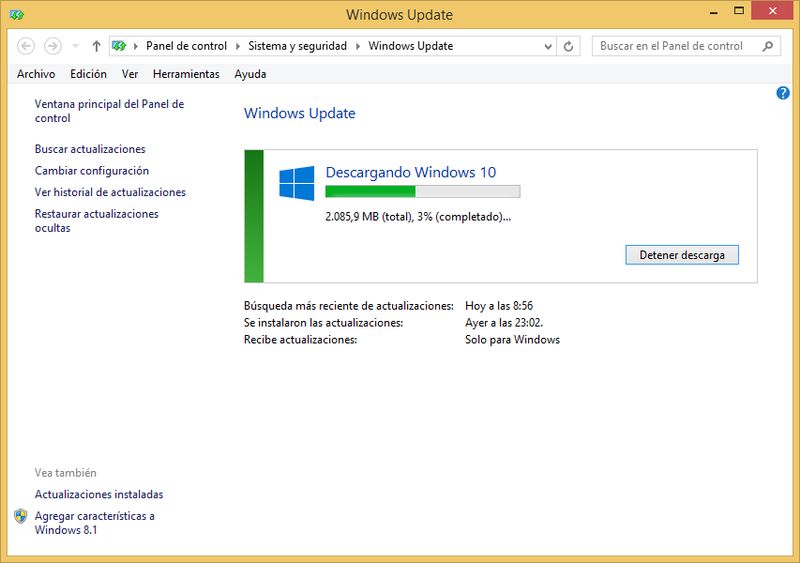Open Cambiar configuración

tap(92, 170)
